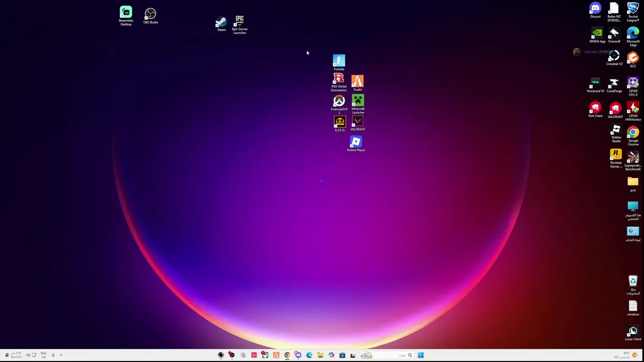Select the Crosshair V2 icon
This screenshot has width=644, height=362.
614,58
